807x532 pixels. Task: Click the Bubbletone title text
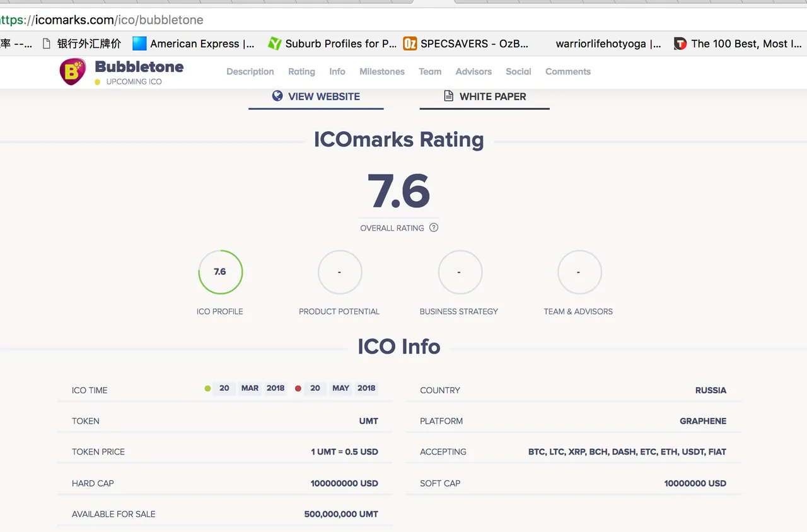coord(139,66)
